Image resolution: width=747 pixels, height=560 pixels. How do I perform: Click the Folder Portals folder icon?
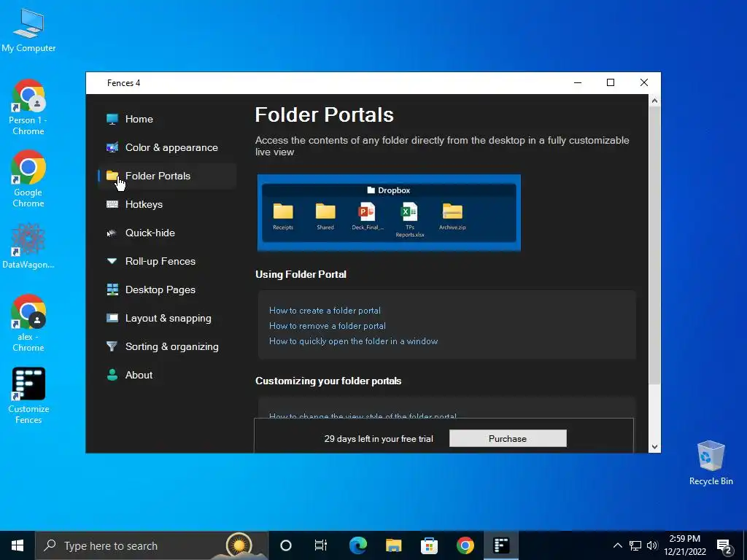[112, 176]
